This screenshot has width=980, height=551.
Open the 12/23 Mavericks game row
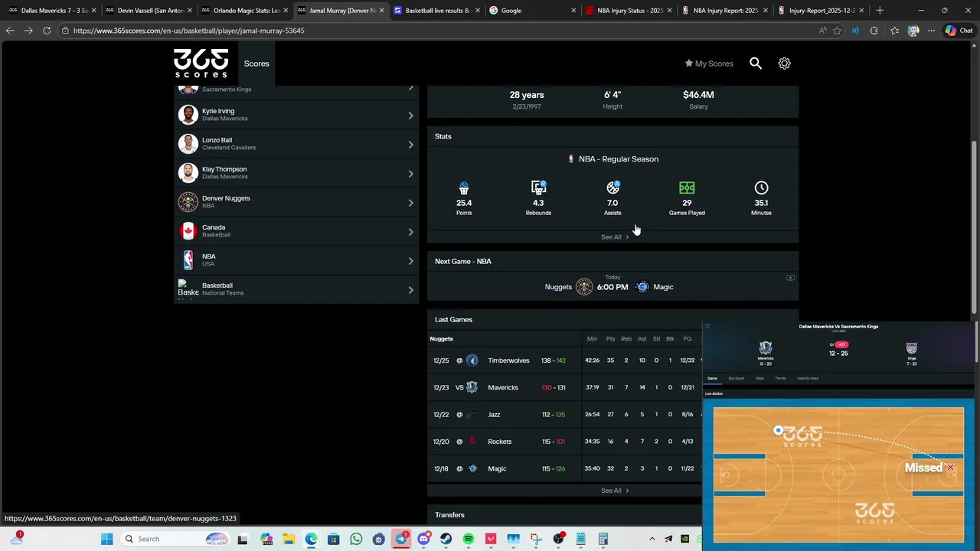pos(564,387)
